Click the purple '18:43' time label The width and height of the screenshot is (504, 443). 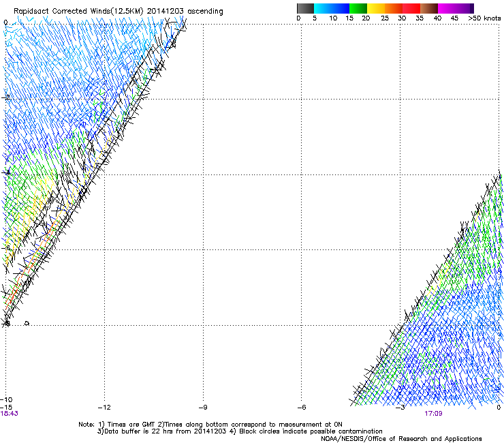click(9, 414)
